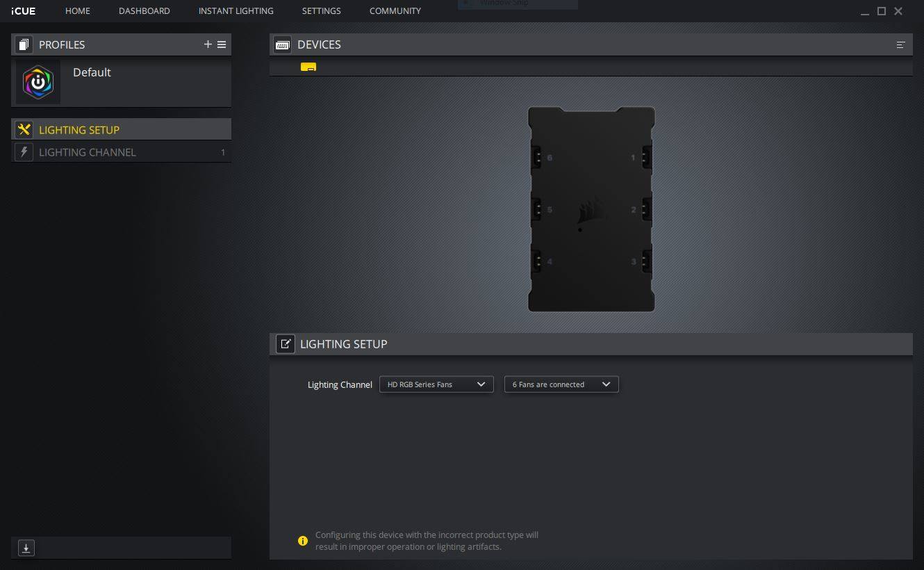Click the Profiles panel icon
The height and width of the screenshot is (570, 924).
click(x=24, y=44)
